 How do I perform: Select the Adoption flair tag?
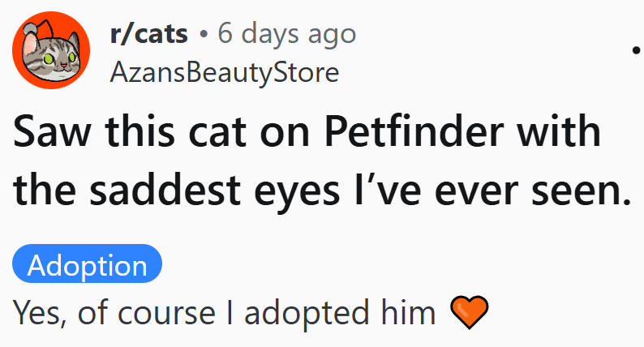click(88, 266)
